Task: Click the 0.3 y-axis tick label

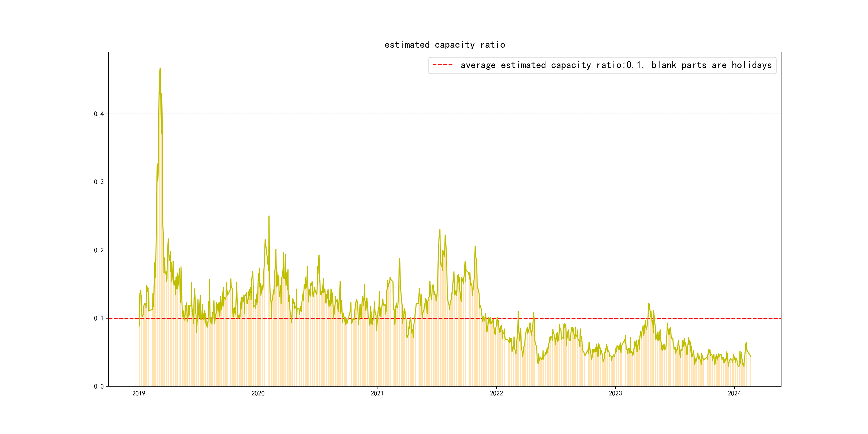Action: pos(99,182)
